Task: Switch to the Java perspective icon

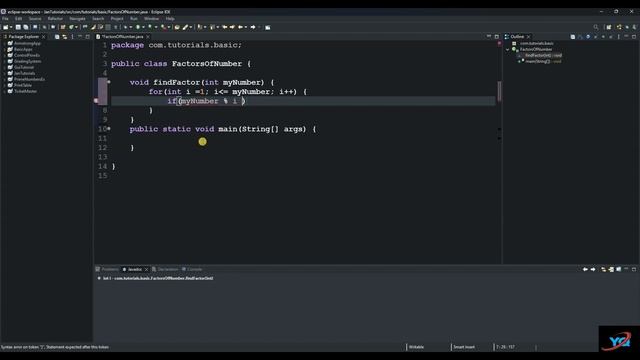Action: click(619, 27)
